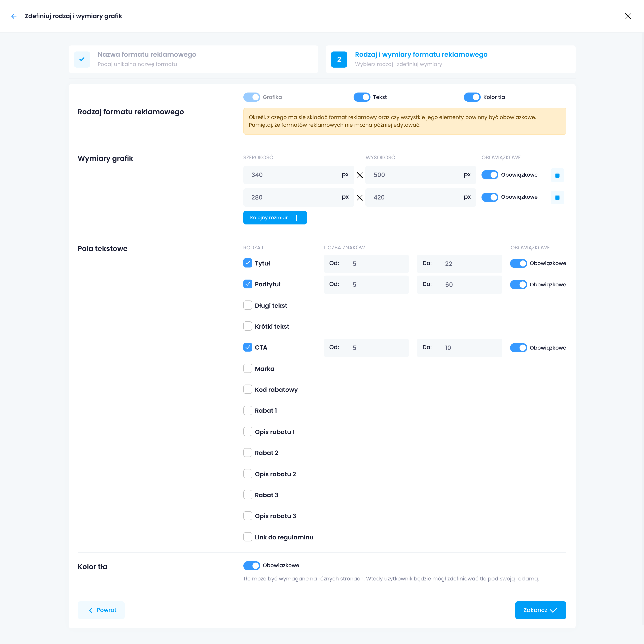644x644 pixels.
Task: Click the step 2 number badge
Action: tap(339, 59)
